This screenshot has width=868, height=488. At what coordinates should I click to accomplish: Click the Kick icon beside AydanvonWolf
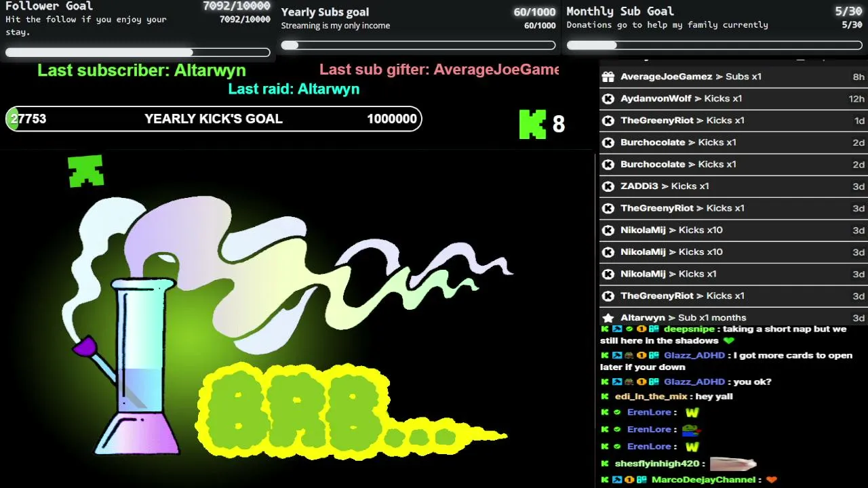coord(608,98)
